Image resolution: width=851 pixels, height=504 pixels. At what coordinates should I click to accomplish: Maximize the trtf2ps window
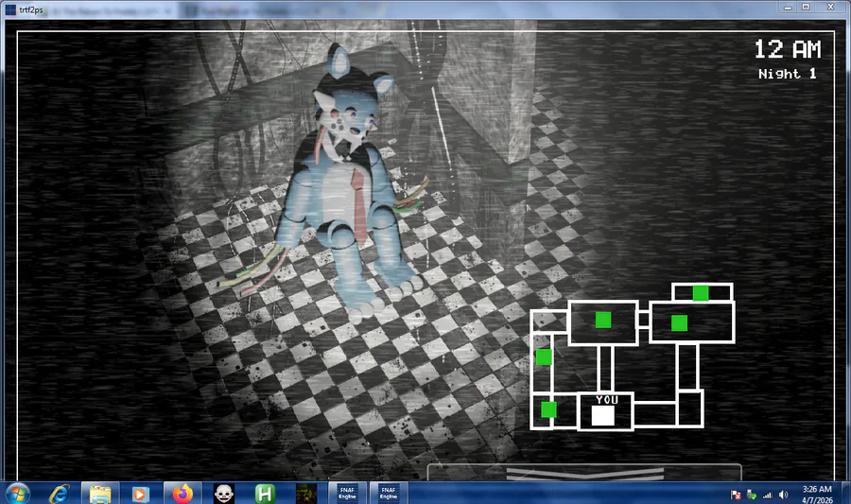click(806, 7)
